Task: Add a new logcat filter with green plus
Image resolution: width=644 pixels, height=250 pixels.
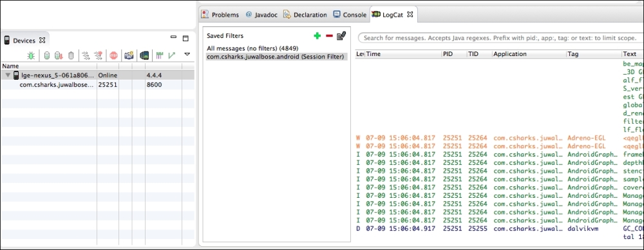Action: point(317,36)
